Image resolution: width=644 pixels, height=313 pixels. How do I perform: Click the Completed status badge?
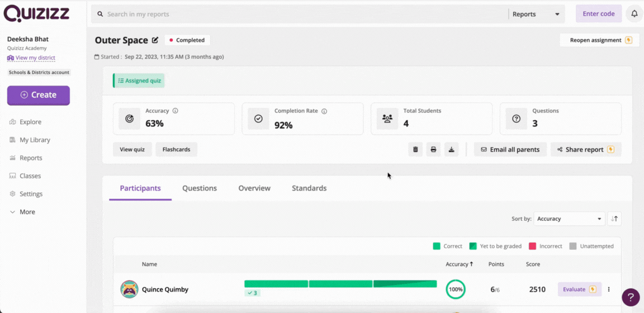(187, 40)
